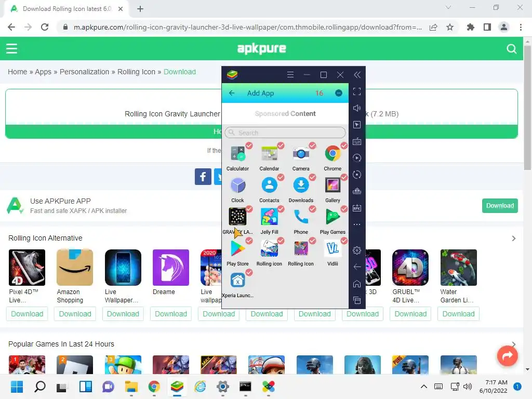This screenshot has width=532, height=399.
Task: Uncheck the Vidlii red checkmark
Action: point(344,241)
